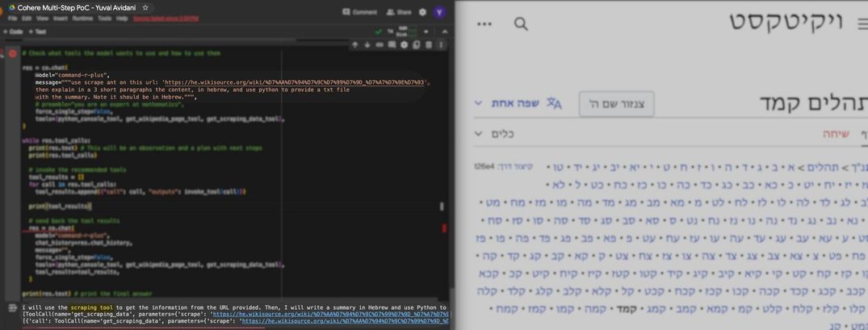Click the language translate icon on Wikisource

(x=554, y=103)
